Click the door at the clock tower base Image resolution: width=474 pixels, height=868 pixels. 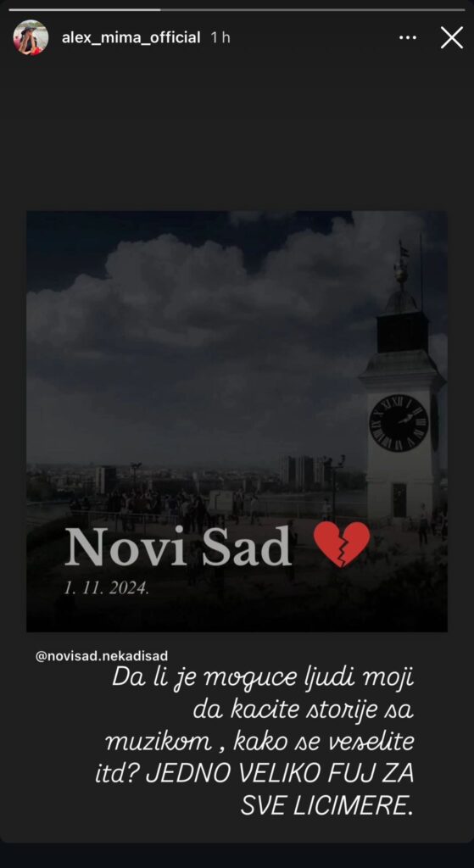(x=399, y=500)
